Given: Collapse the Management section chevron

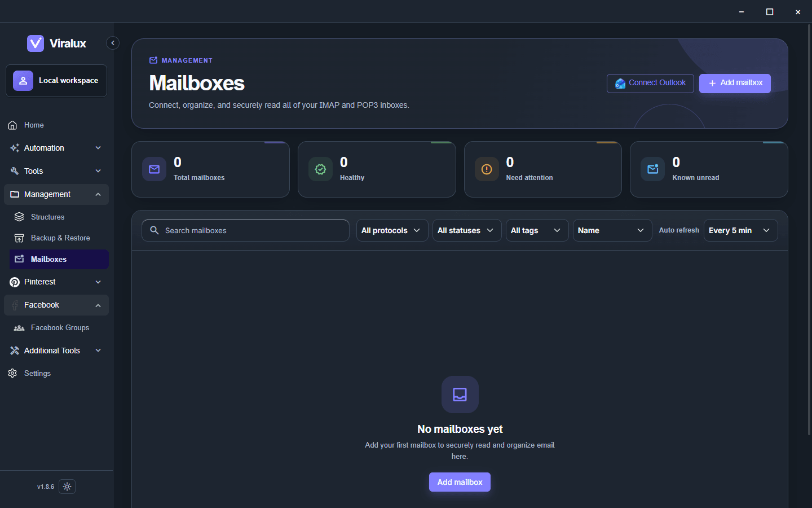Looking at the screenshot, I should (98, 194).
